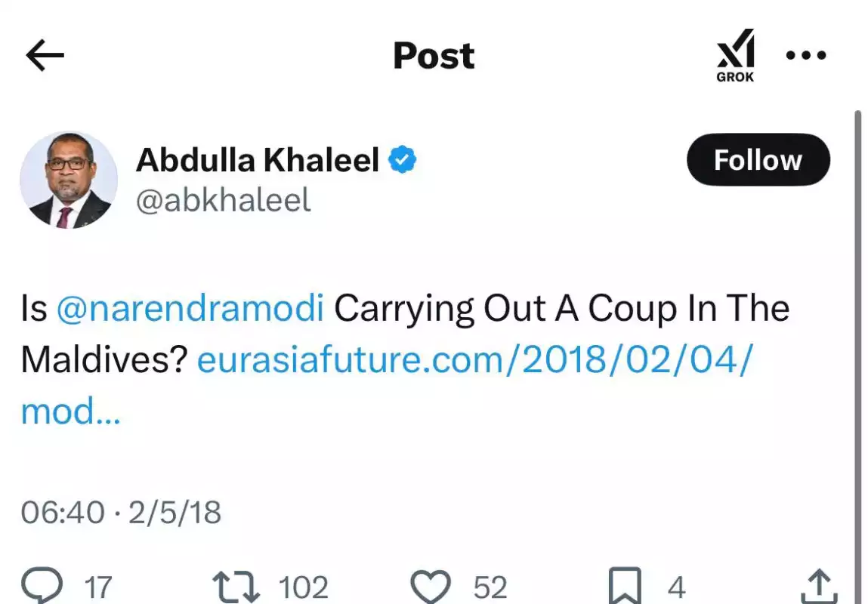Go back using the left arrow
The image size is (868, 604).
click(45, 55)
